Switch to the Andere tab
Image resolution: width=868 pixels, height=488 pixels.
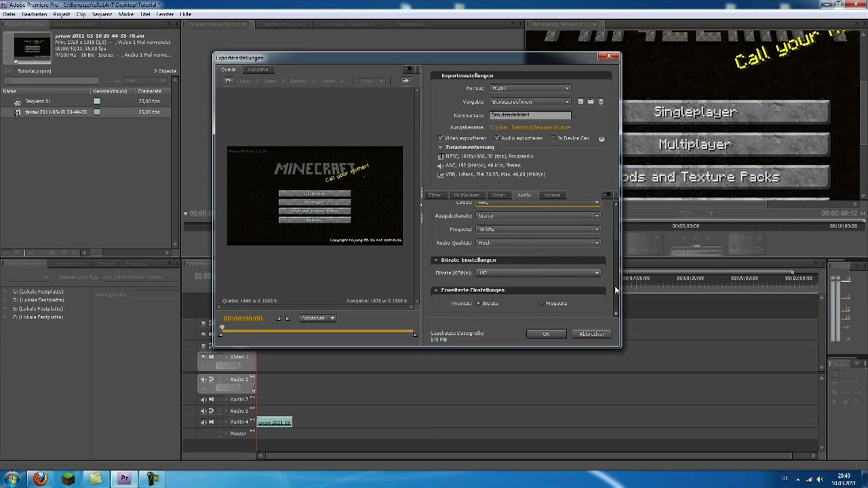click(551, 195)
